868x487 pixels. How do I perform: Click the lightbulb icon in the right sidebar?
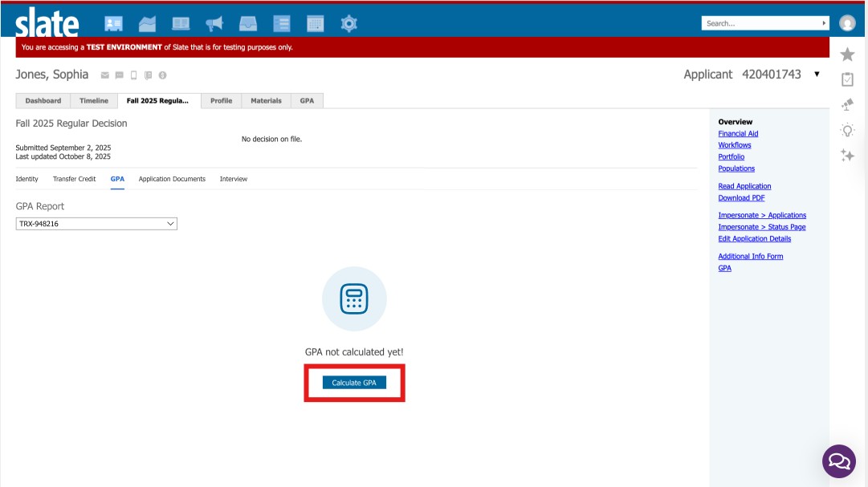pyautogui.click(x=847, y=129)
